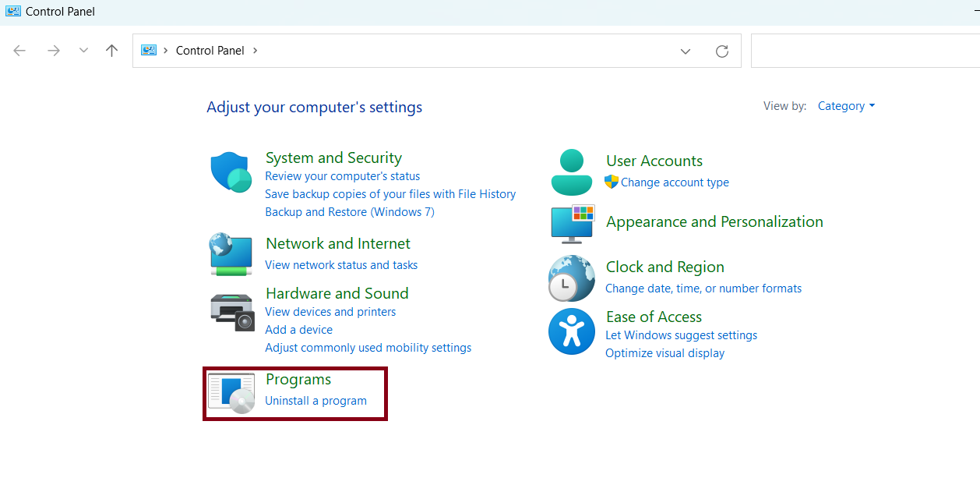Click View devices and printers link
Image resolution: width=980 pixels, height=485 pixels.
point(330,312)
